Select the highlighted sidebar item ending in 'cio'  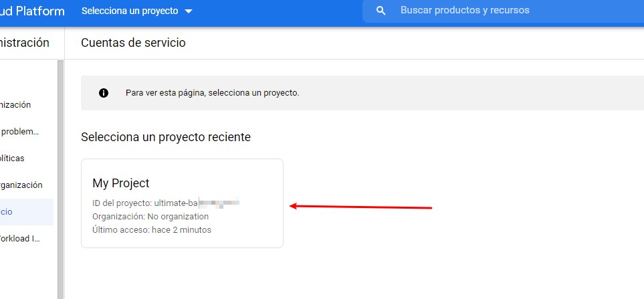point(27,212)
